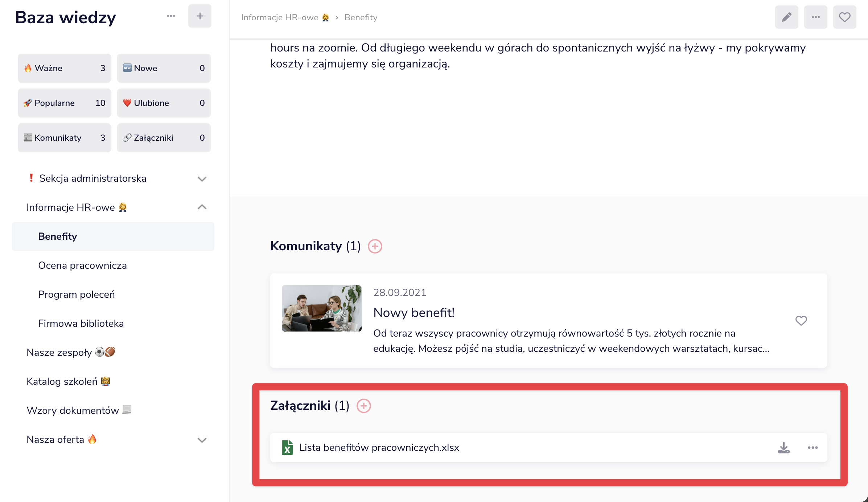
Task: Favorite this page with header heart
Action: point(844,17)
